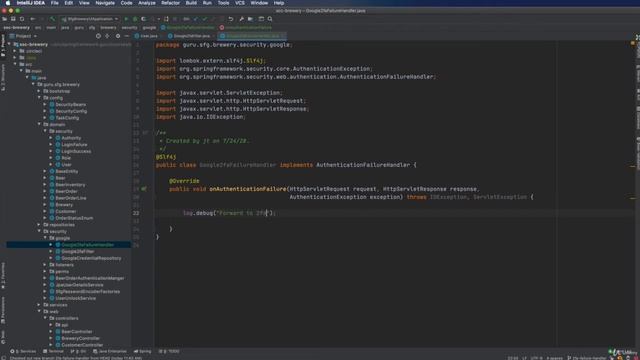Viewport: 640px width, 360px height.
Task: Open the Analyze menu
Action: pos(147,3)
